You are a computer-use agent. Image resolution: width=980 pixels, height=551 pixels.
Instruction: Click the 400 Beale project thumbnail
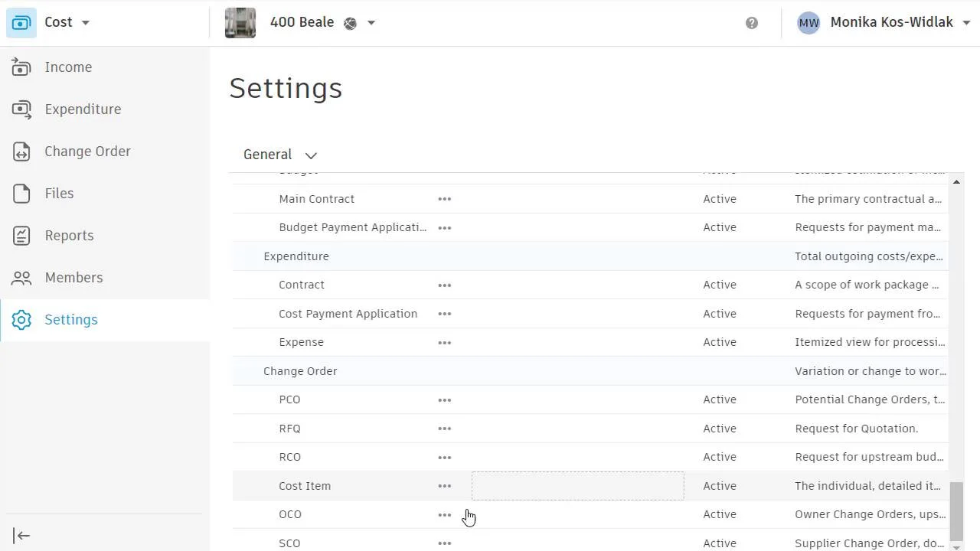(240, 23)
